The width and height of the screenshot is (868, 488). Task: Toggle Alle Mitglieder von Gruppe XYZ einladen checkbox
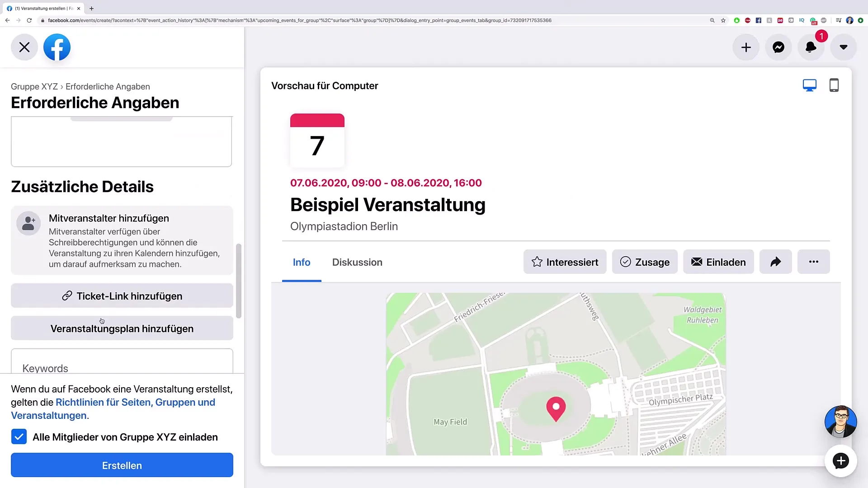pos(19,437)
